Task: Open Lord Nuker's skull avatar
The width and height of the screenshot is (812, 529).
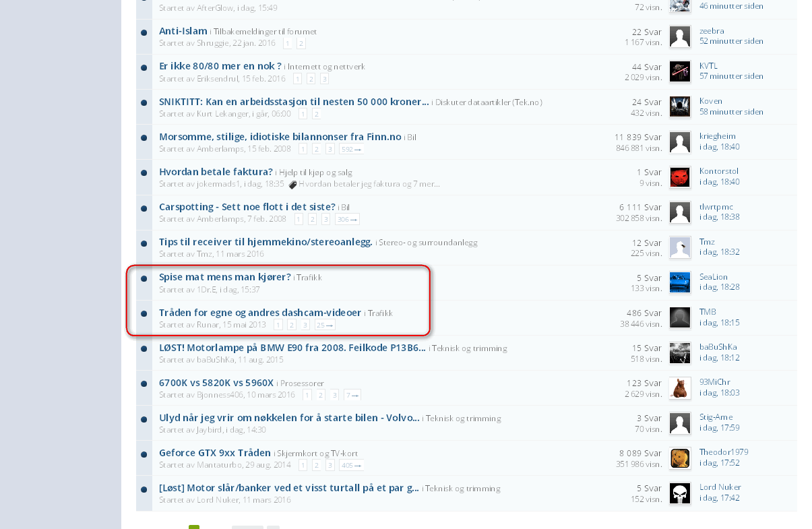Action: [x=680, y=493]
